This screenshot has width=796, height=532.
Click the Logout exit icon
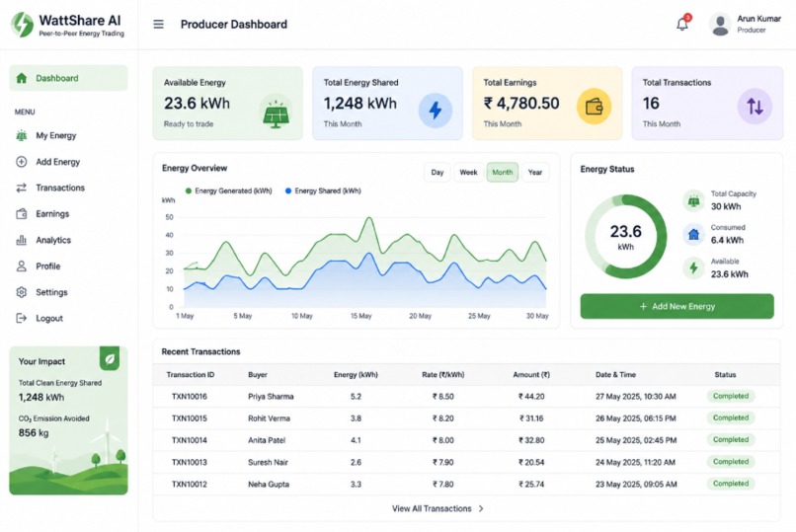(22, 319)
